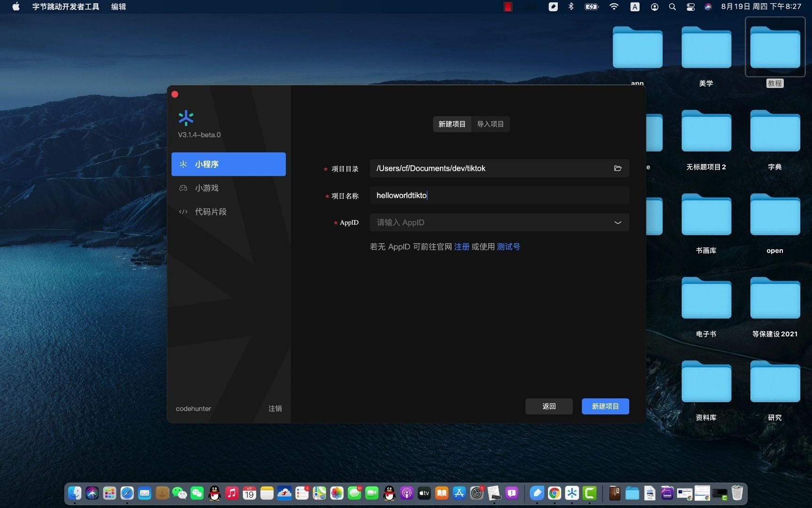Focus the 项目名称 field containing helloworldtikto
812x508 pixels.
499,195
